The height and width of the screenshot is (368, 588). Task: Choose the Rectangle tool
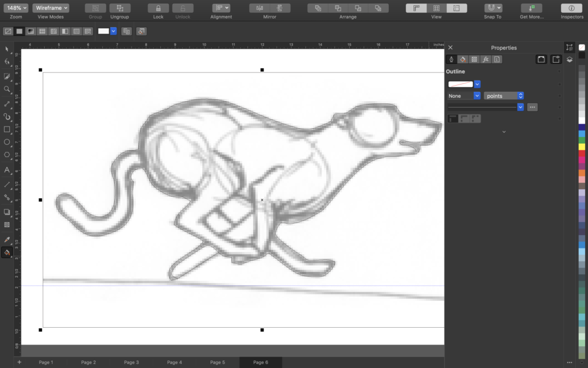tap(7, 129)
